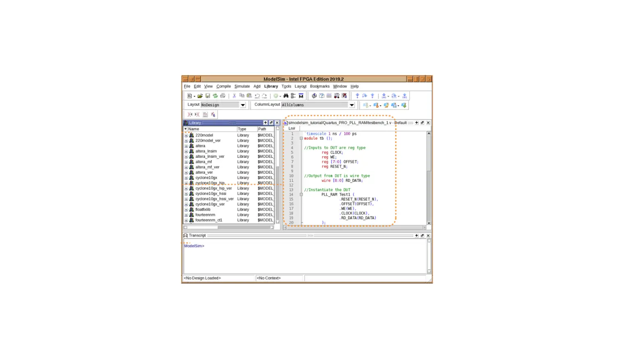This screenshot has height=355, width=644.
Task: Click the green Reload arrows icon
Action: pyautogui.click(x=215, y=96)
